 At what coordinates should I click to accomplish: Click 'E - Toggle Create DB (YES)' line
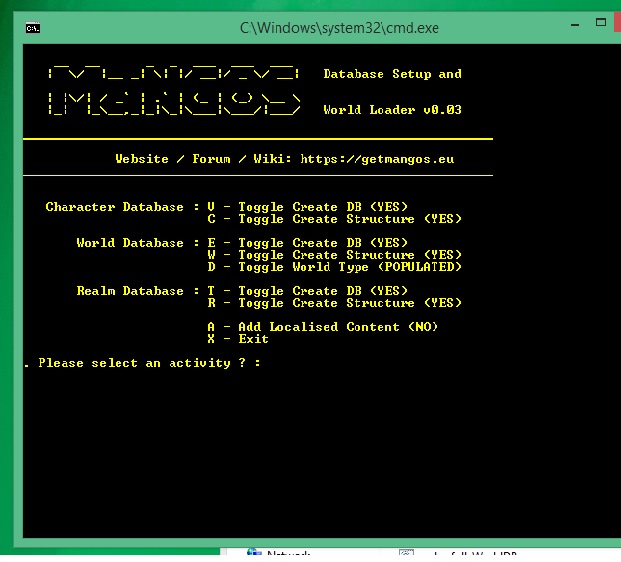307,243
